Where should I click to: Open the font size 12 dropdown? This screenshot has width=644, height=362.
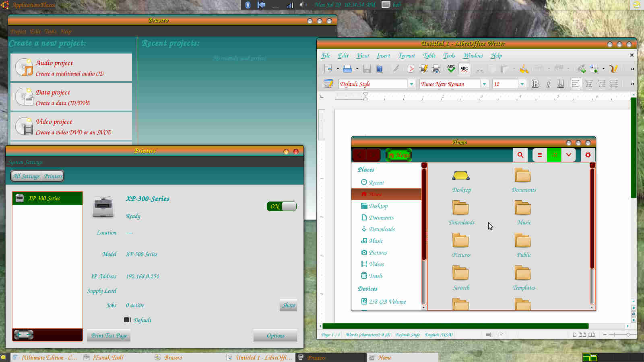522,84
